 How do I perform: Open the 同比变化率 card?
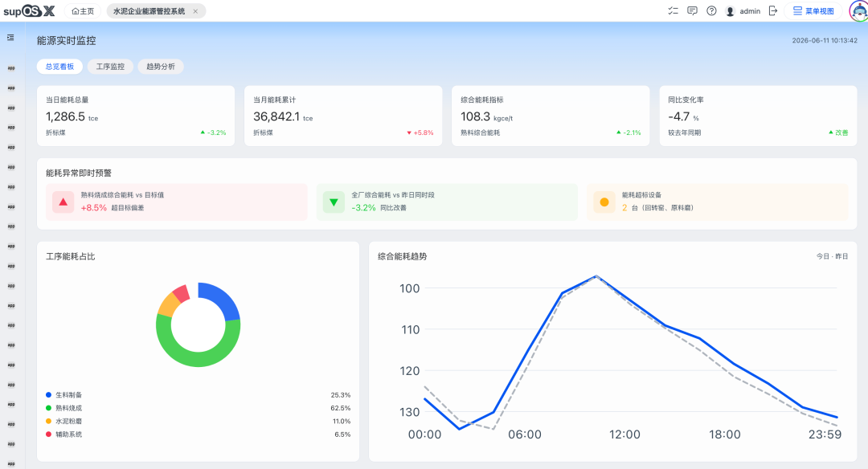point(759,116)
